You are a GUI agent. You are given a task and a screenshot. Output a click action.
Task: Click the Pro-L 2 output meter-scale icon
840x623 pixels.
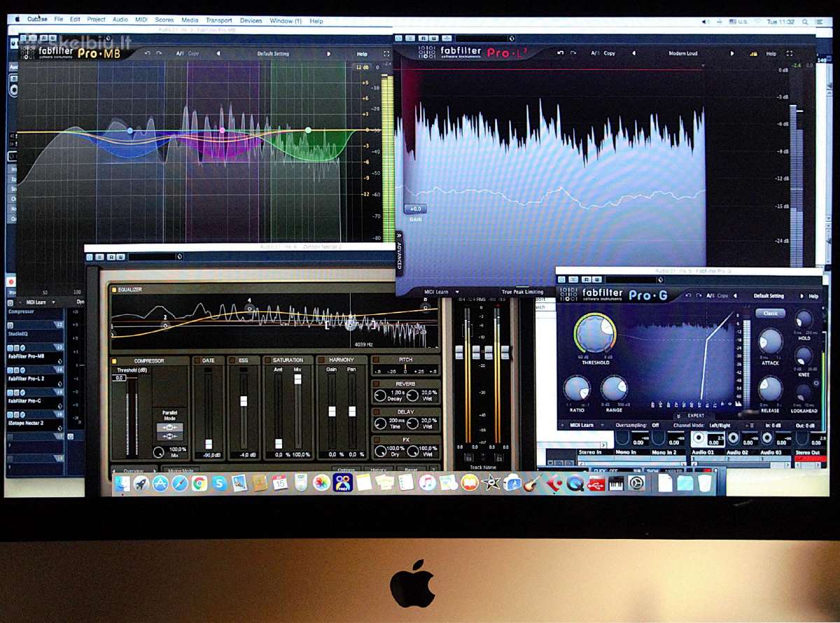click(x=754, y=53)
